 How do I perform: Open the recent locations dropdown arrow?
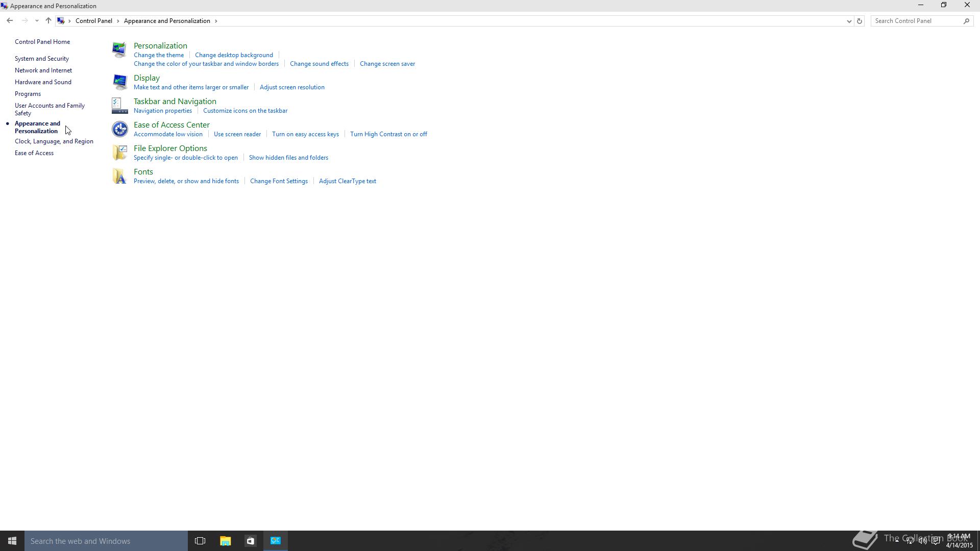tap(37, 21)
